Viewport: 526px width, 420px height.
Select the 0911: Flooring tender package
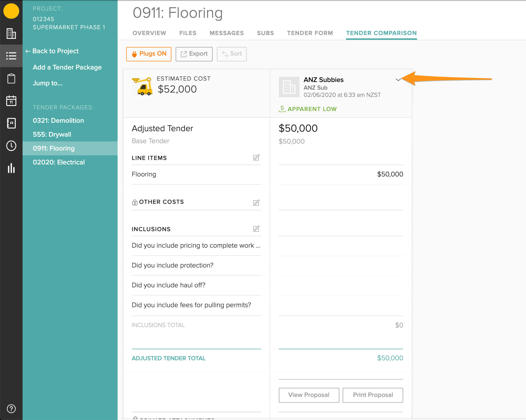pos(70,148)
